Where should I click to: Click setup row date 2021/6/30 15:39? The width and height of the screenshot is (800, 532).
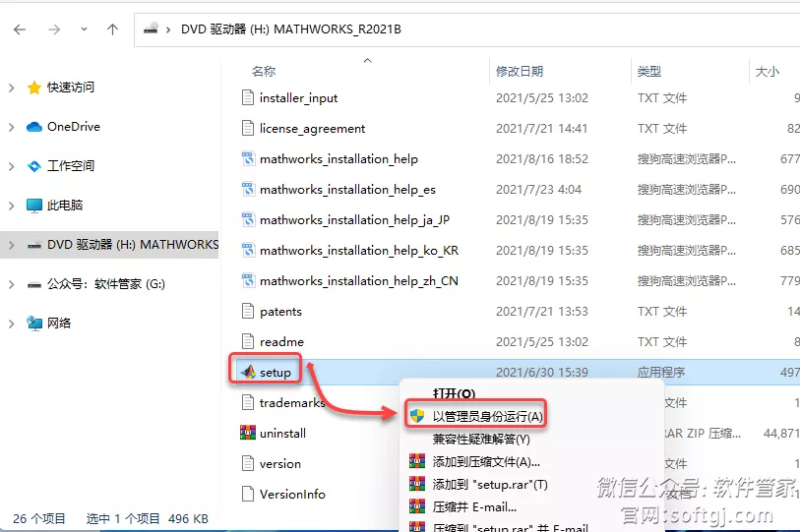click(542, 373)
